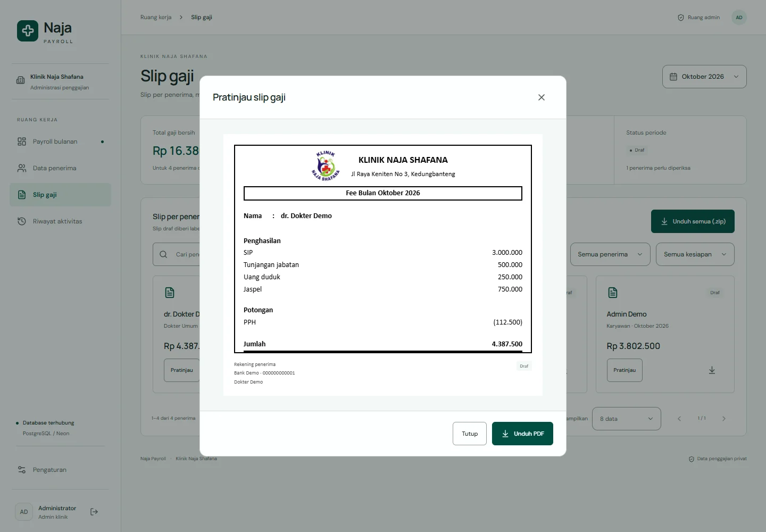
Task: Click the Unduh PDF button
Action: 522,434
